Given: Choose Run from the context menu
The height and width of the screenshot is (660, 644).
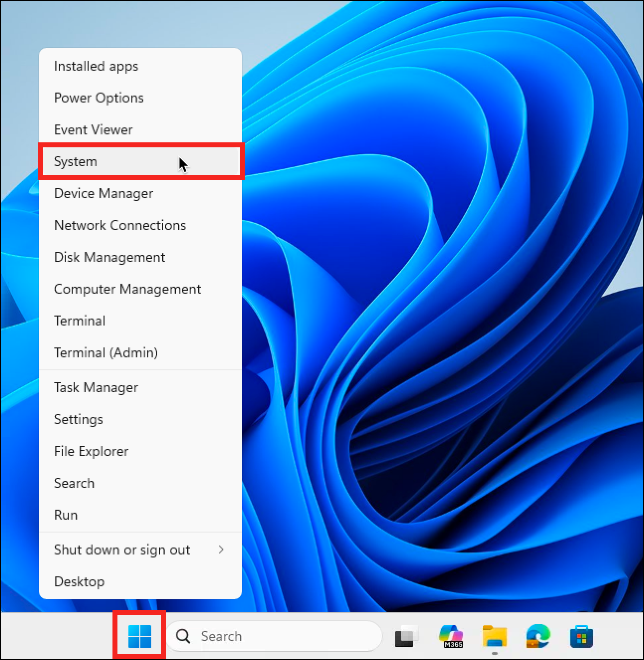Looking at the screenshot, I should pyautogui.click(x=66, y=515).
